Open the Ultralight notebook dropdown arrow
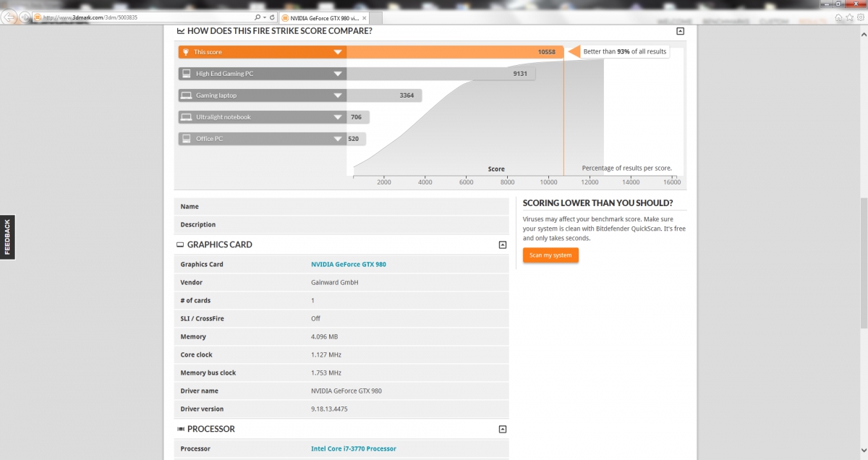The height and width of the screenshot is (460, 868). (338, 117)
